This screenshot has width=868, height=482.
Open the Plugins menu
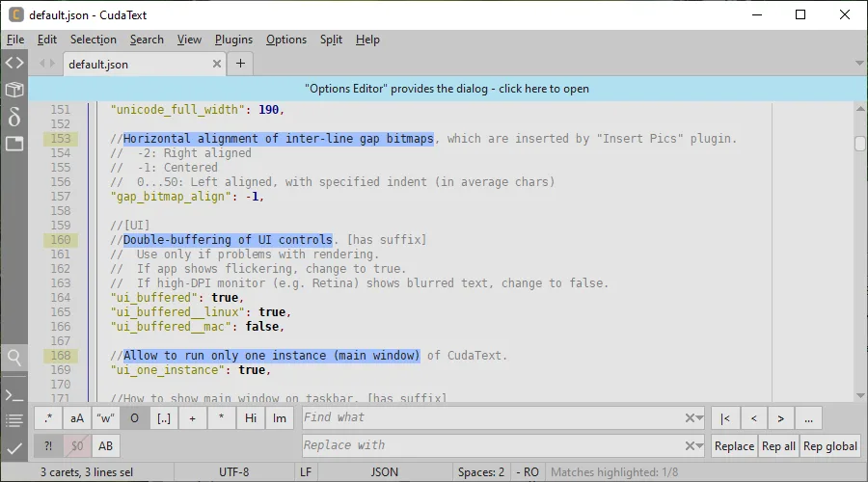tap(233, 40)
